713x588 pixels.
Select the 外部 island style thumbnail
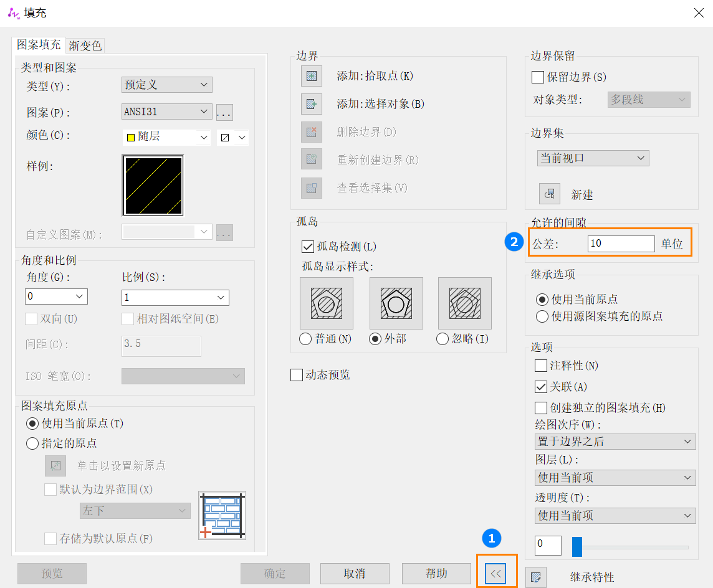(x=396, y=303)
